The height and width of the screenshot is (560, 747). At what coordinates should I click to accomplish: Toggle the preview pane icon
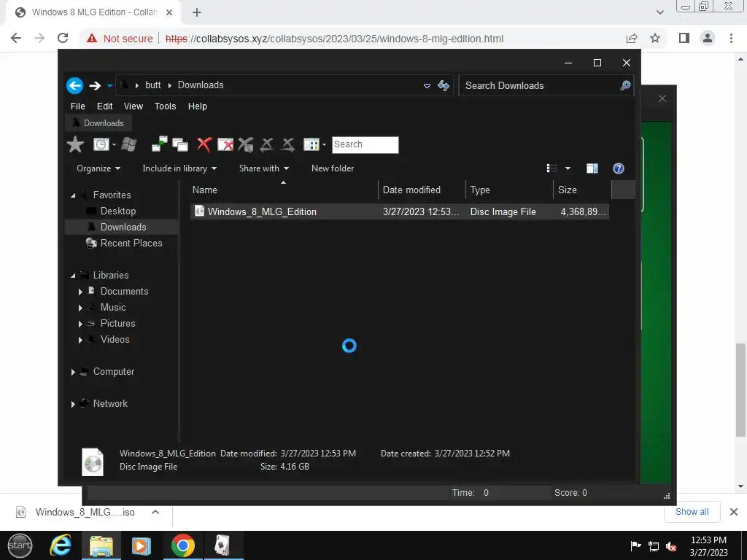coord(592,168)
